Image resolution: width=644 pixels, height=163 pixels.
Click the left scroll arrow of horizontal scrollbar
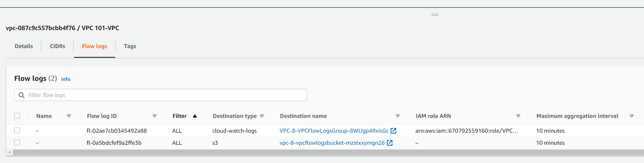tap(9, 153)
